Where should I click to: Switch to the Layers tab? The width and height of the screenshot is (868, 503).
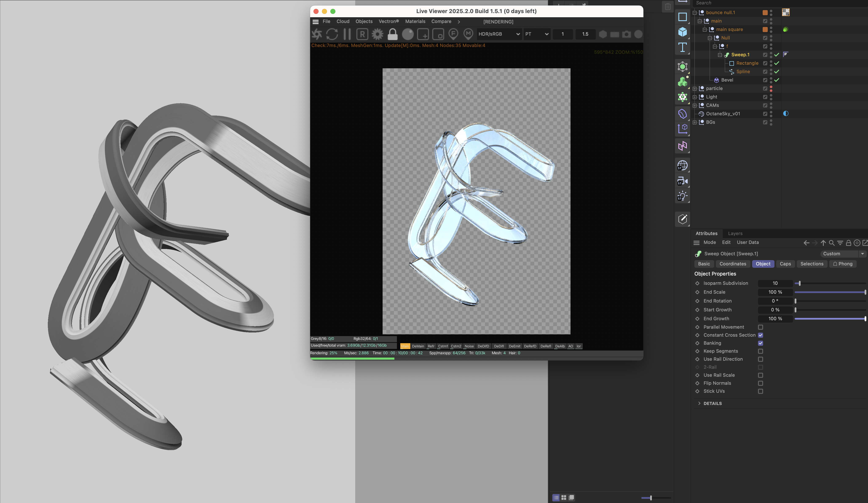tap(735, 233)
